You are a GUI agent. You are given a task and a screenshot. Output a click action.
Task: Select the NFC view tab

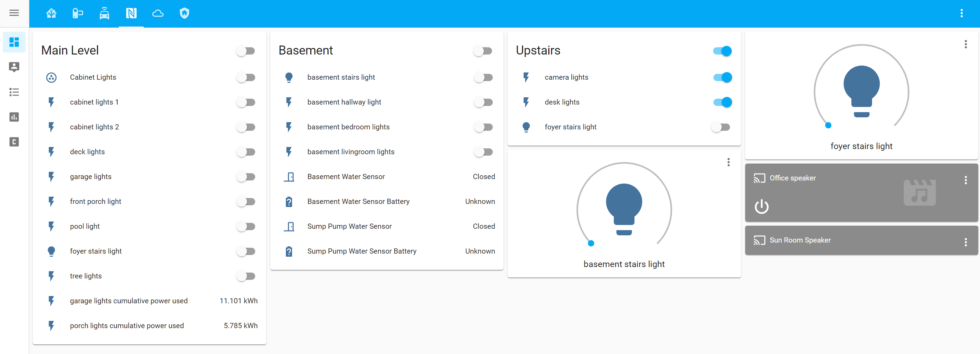tap(131, 13)
